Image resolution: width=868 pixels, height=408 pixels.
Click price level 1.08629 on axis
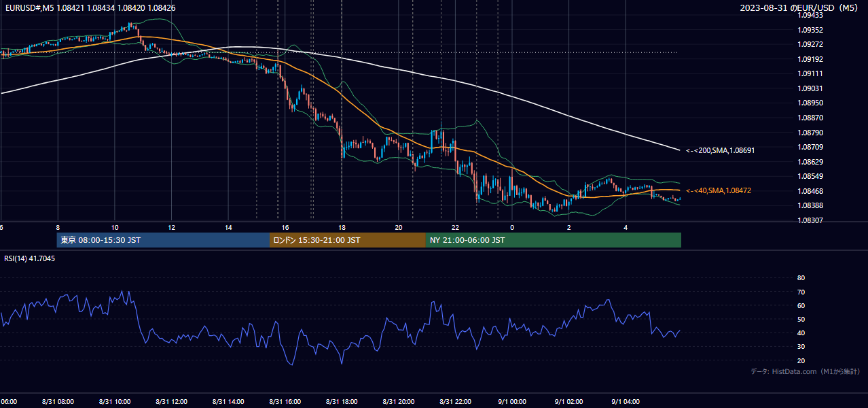(x=810, y=162)
